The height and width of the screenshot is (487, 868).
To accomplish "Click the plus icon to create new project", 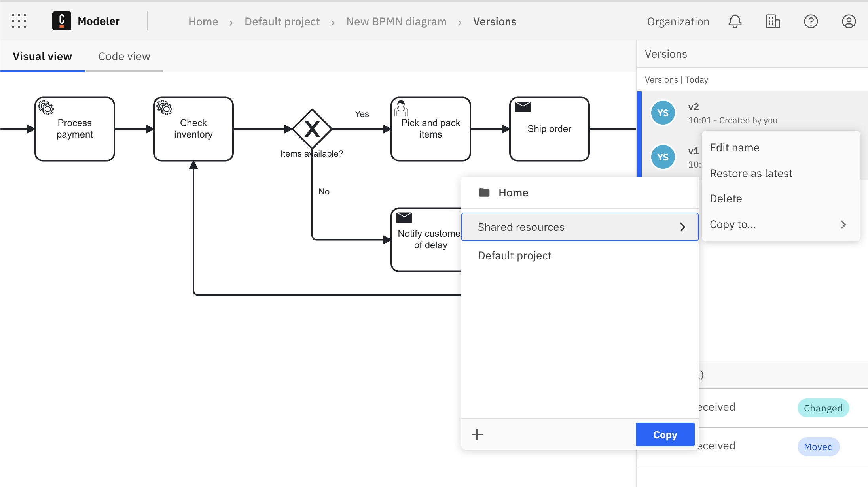I will [x=477, y=434].
